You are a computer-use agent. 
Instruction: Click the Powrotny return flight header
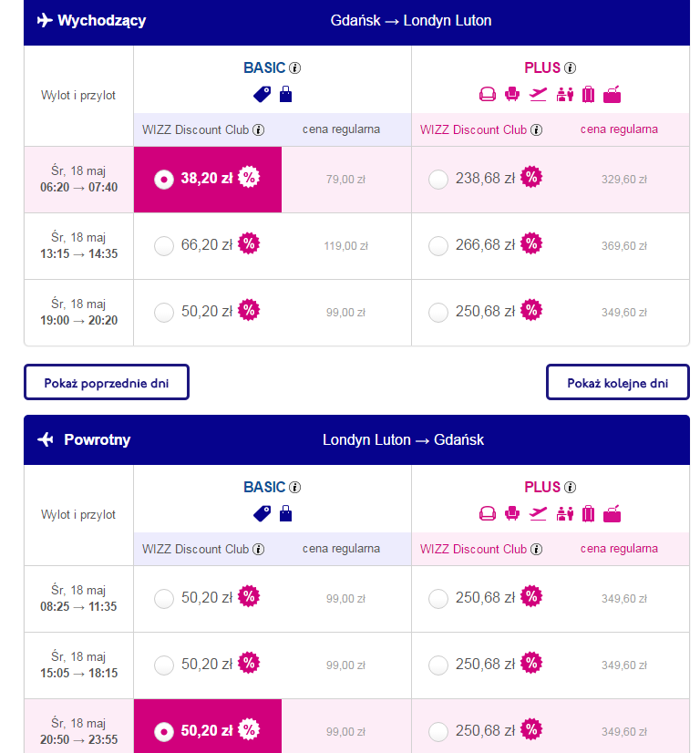356,440
